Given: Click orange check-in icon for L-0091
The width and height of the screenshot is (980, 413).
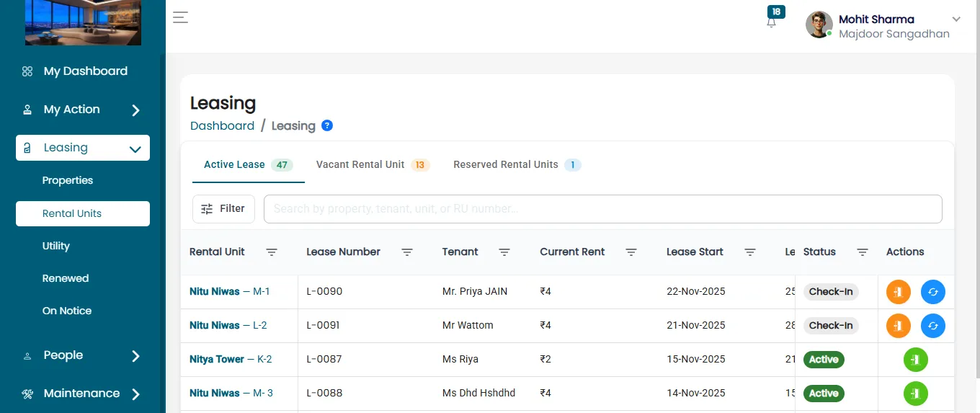Looking at the screenshot, I should pos(898,326).
